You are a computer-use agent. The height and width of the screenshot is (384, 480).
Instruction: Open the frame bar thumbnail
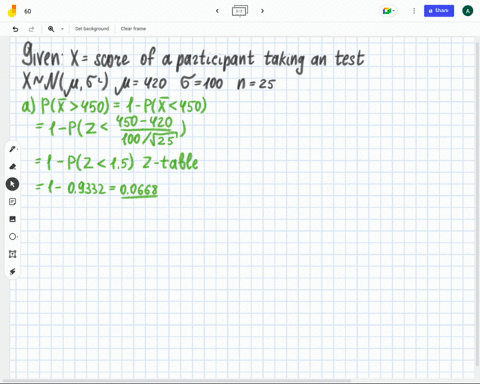(x=240, y=11)
